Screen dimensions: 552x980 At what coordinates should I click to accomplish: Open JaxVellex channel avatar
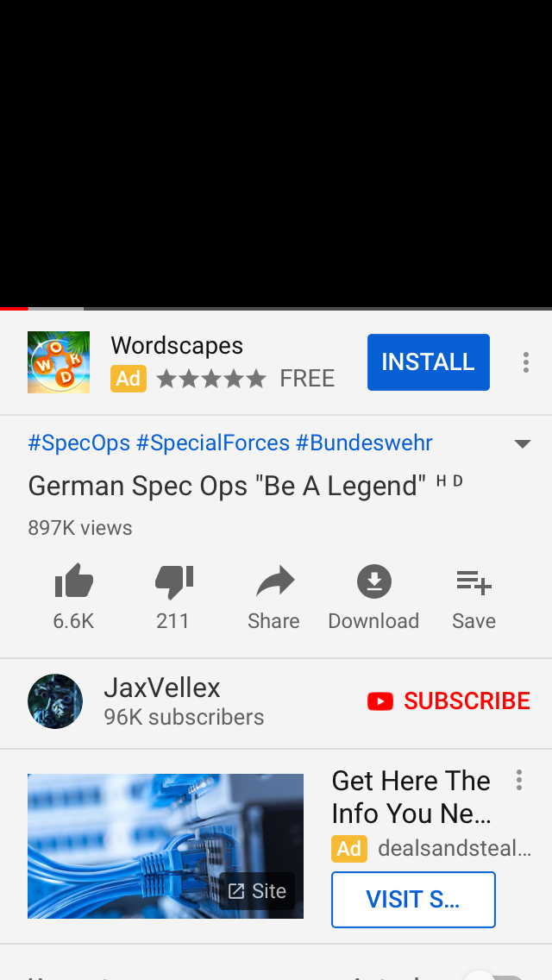55,701
